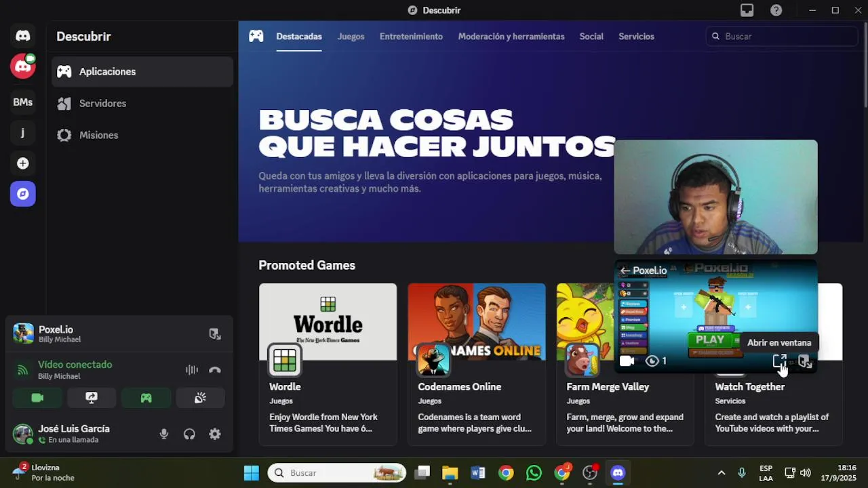Image resolution: width=868 pixels, height=488 pixels.
Task: Open the BMs server
Action: pos(22,102)
